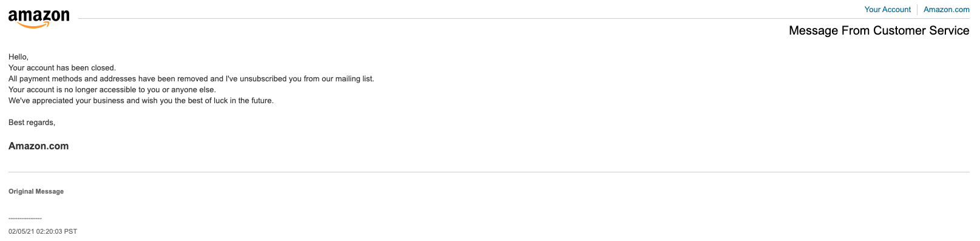Click the separator between Your Account and Amazon.com

click(x=917, y=10)
